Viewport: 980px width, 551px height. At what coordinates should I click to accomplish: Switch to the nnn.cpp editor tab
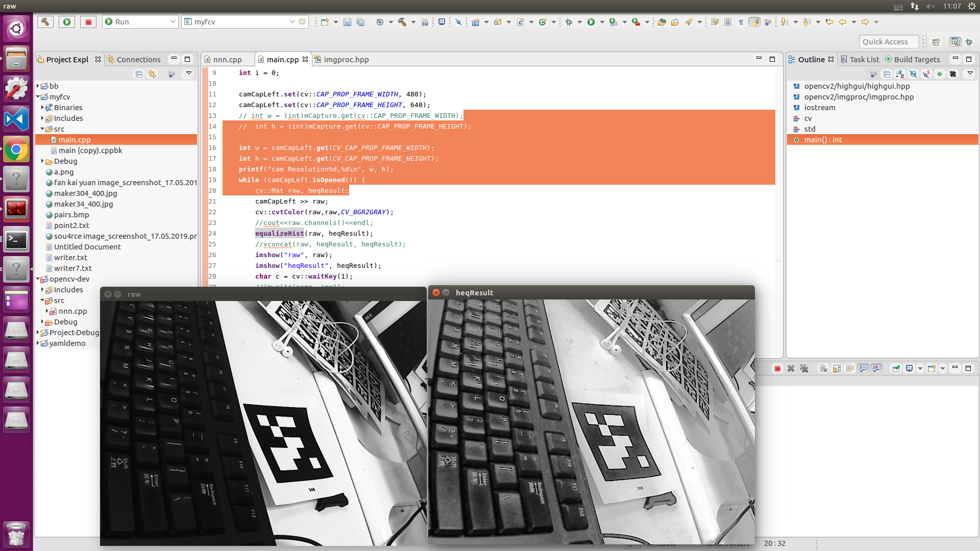tap(227, 59)
